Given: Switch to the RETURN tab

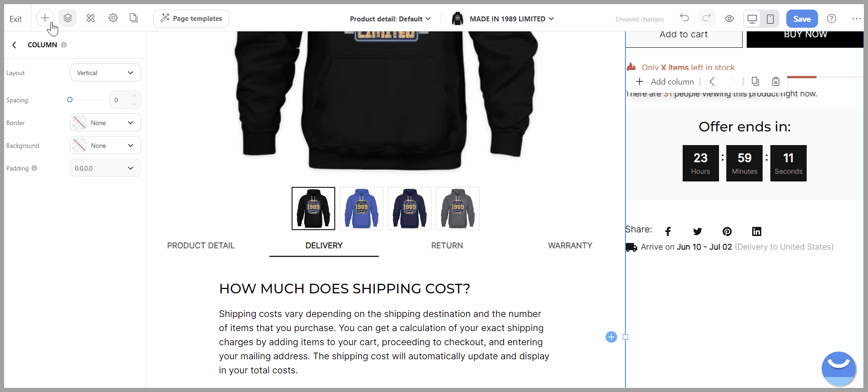Looking at the screenshot, I should coord(447,246).
